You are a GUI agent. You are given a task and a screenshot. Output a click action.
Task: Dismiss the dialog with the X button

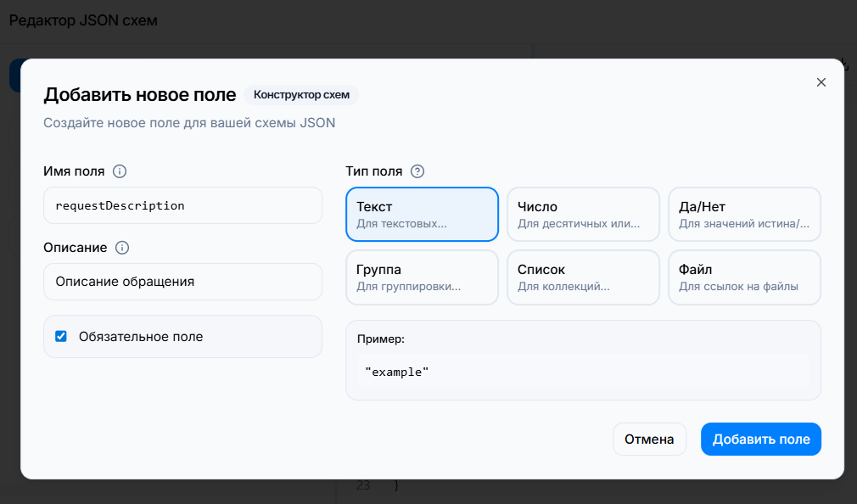(x=821, y=82)
